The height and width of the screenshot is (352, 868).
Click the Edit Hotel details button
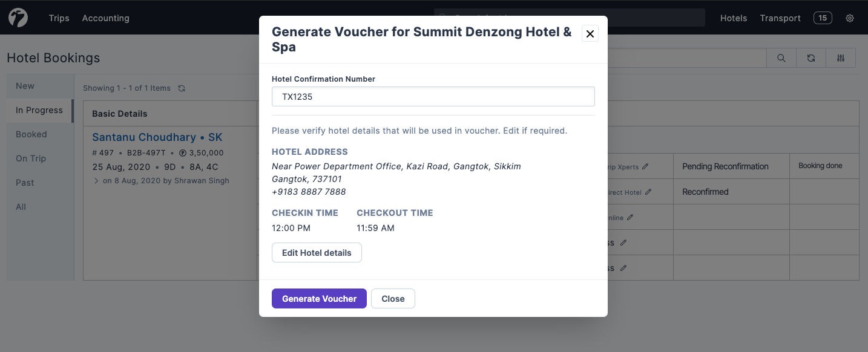click(x=317, y=252)
